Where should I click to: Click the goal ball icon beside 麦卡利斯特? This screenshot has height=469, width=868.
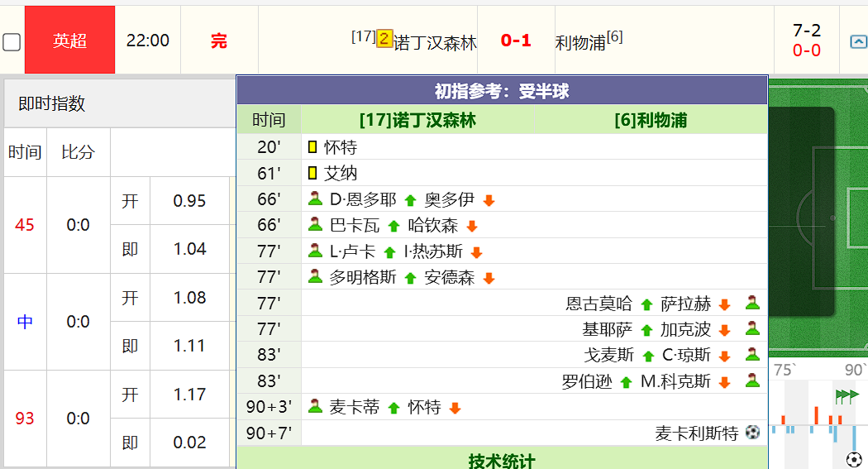point(752,433)
